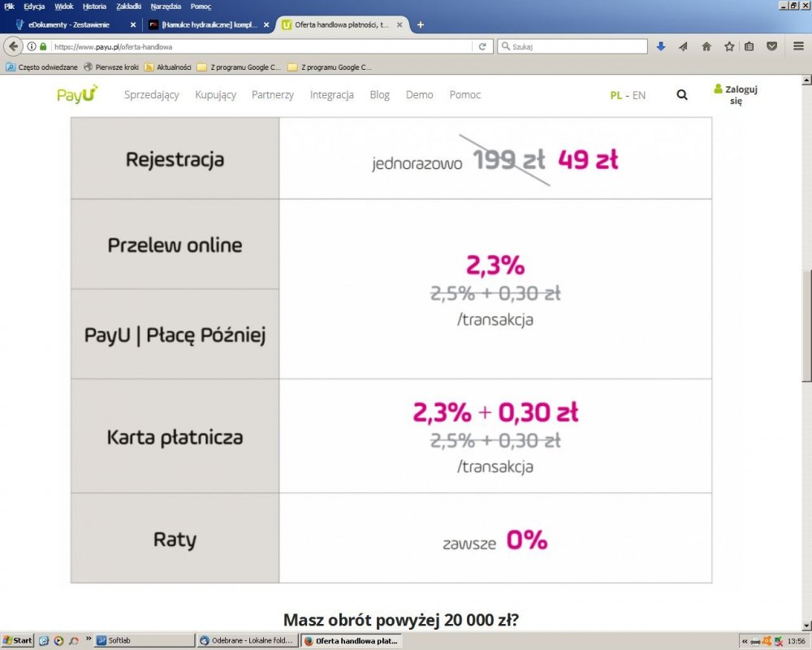Reload the page with the refresh icon

pos(482,46)
